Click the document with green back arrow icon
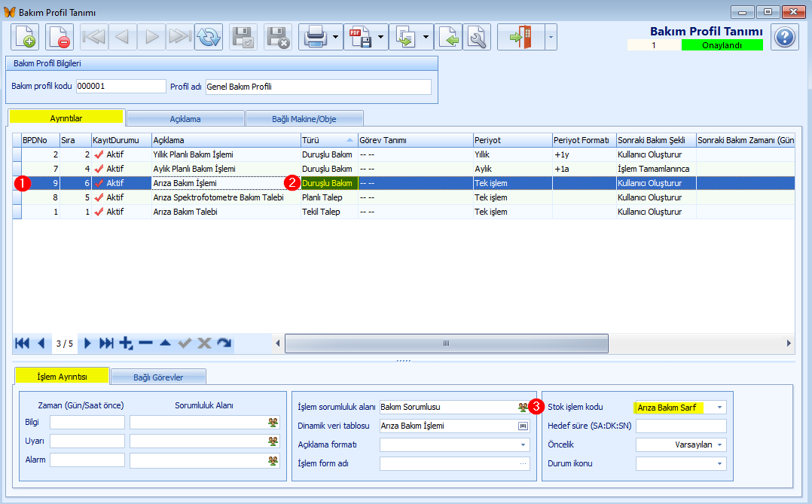 448,38
